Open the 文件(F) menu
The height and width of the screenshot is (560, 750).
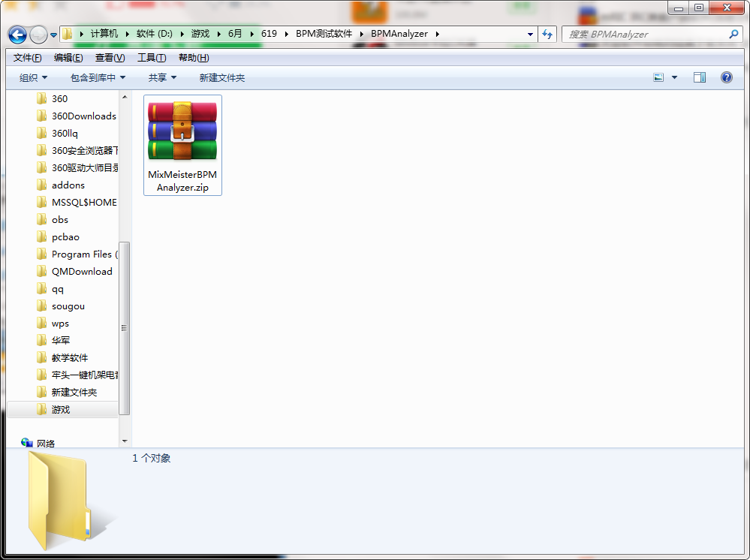coord(27,58)
